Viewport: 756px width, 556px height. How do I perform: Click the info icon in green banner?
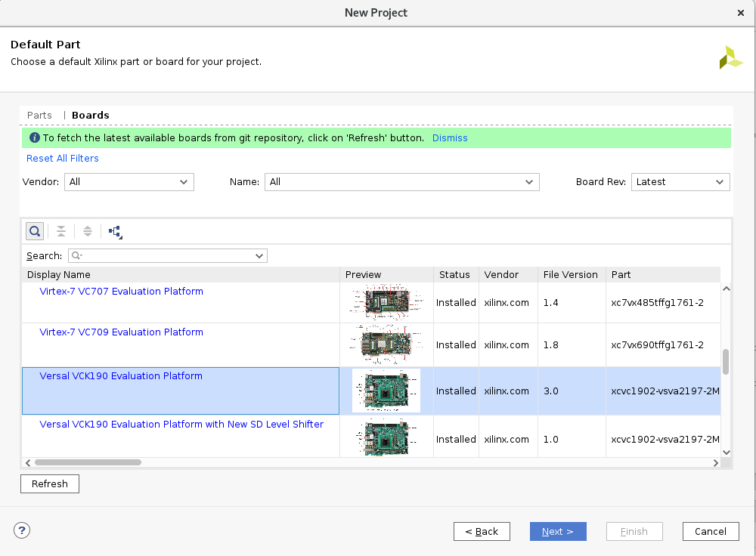35,137
